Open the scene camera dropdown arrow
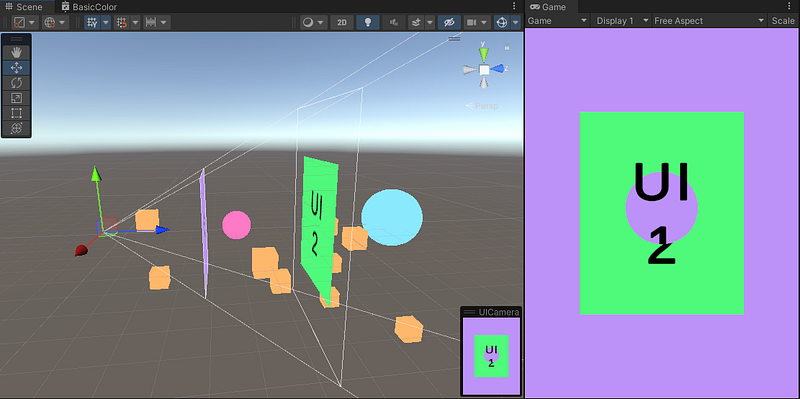 click(485, 22)
